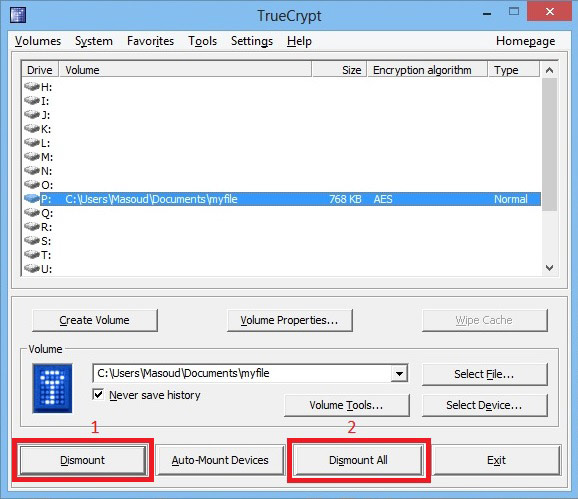The height and width of the screenshot is (499, 578).
Task: Click the TrueCrypt title bar app icon
Action: coord(18,15)
